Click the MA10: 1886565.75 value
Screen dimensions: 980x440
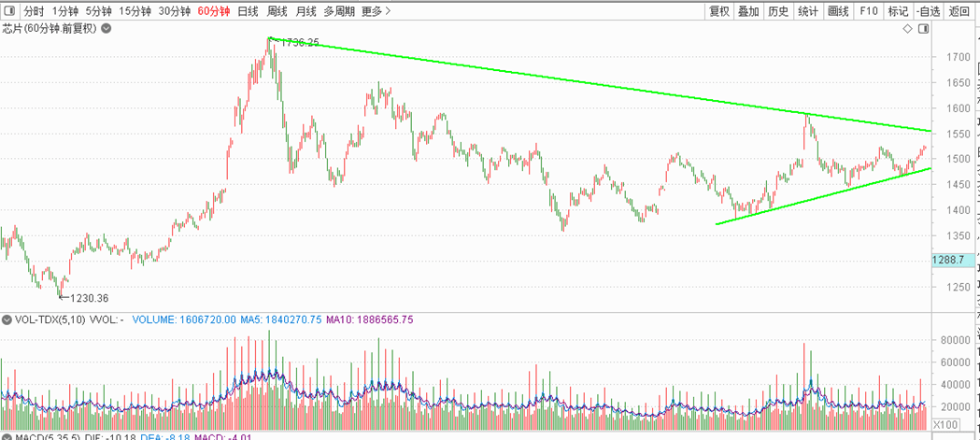click(x=369, y=319)
